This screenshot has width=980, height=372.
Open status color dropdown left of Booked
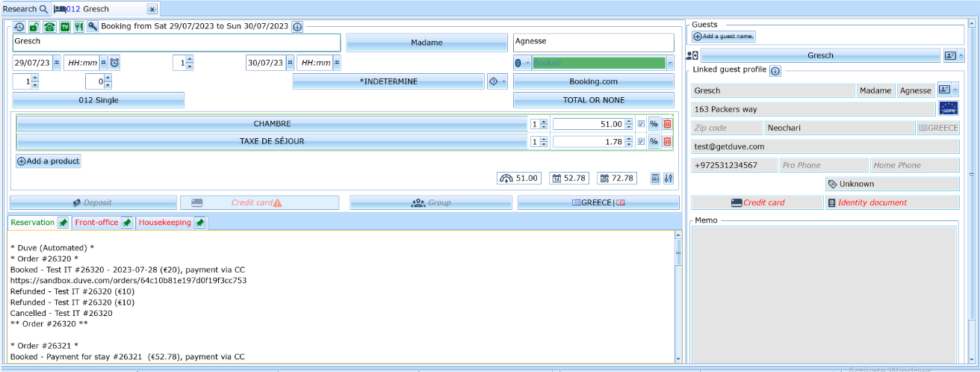click(522, 63)
